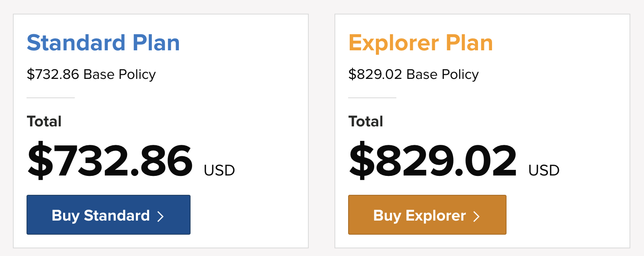The image size is (644, 256).
Task: Click the large $732.86 total price
Action: [x=110, y=161]
